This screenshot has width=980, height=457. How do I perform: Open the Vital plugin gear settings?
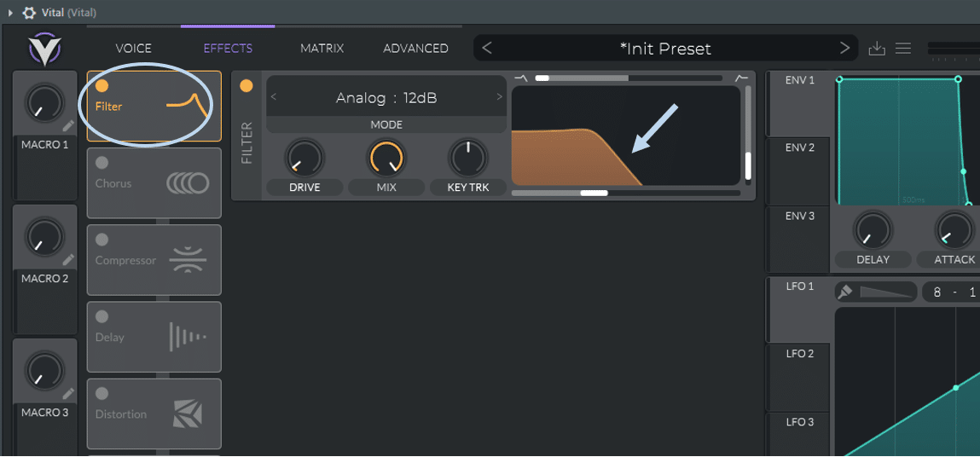(29, 13)
